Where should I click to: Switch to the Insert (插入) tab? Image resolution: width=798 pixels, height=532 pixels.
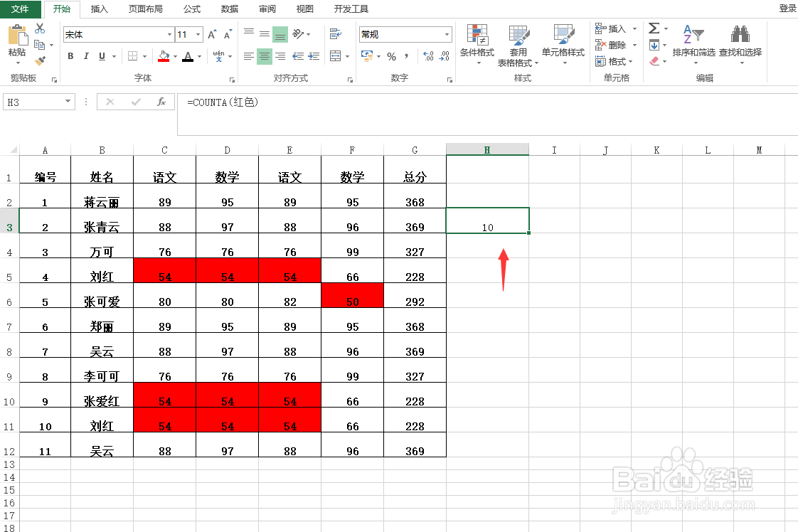point(100,9)
